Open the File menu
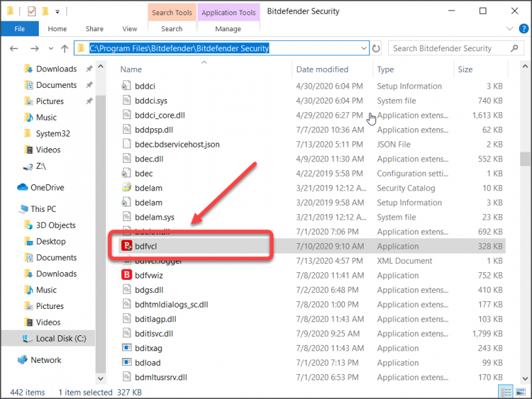Image resolution: width=532 pixels, height=399 pixels. pyautogui.click(x=19, y=28)
